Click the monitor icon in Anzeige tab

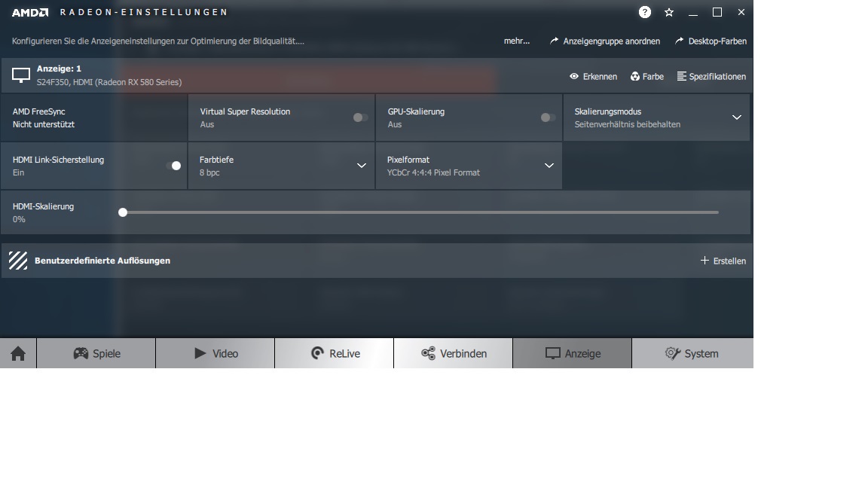click(x=553, y=353)
